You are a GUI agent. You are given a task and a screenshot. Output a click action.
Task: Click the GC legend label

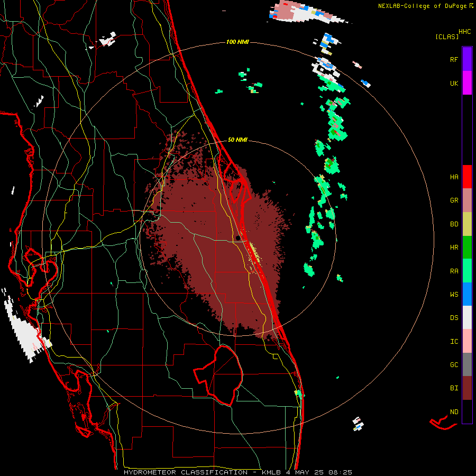pos(454,365)
